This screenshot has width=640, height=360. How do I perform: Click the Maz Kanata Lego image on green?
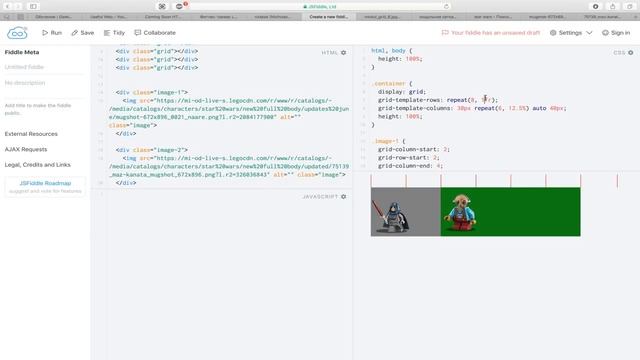[460, 213]
